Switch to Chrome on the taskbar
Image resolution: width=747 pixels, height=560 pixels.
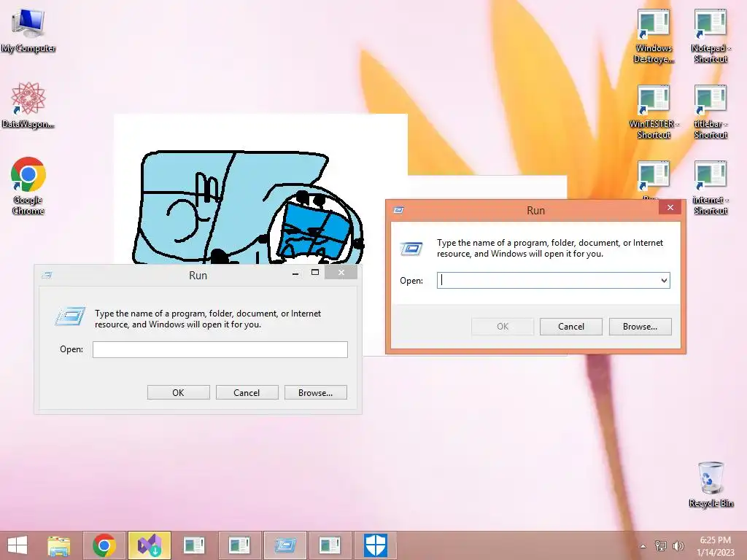click(104, 545)
